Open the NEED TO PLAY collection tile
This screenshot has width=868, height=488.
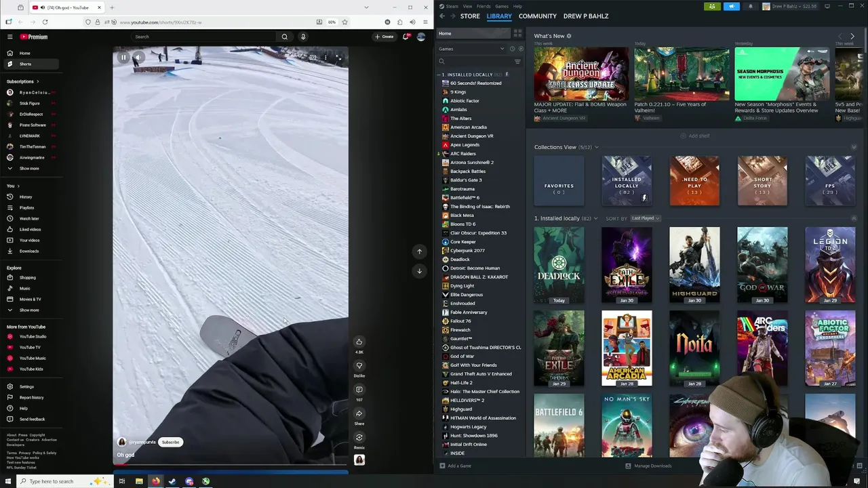(694, 181)
